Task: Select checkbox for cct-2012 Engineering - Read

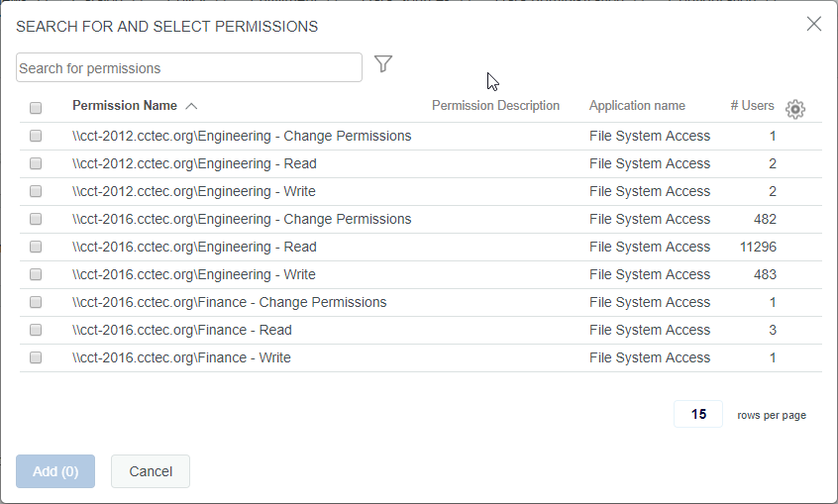Action: tap(36, 163)
